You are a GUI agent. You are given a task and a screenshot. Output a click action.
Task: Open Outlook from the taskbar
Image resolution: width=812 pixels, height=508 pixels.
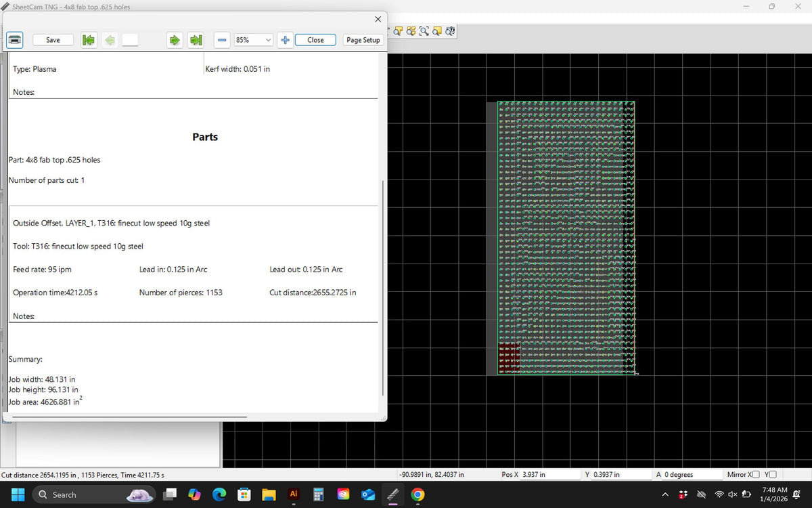[367, 494]
